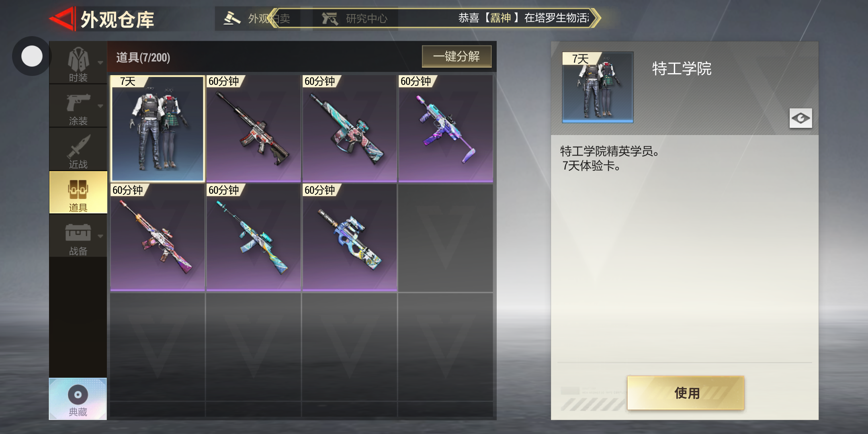Expand the 时装 category arrow
868x434 pixels.
[100, 63]
